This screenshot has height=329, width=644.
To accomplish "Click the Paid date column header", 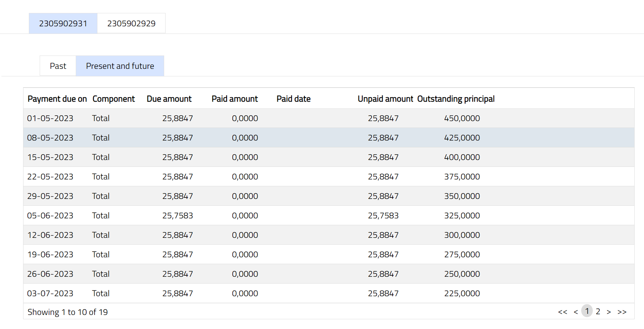I will coord(293,99).
